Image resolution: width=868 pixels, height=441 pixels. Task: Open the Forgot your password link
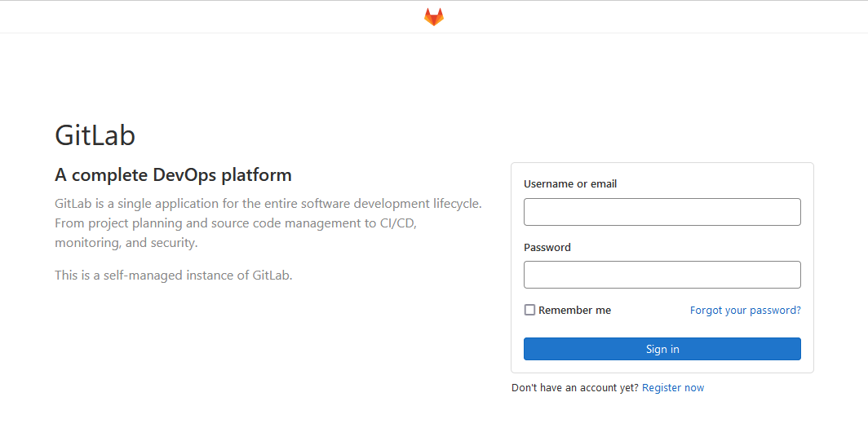pos(745,310)
